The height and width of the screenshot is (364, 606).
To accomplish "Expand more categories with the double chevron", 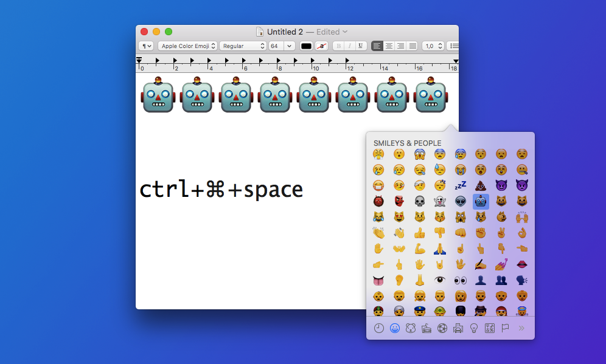I will tap(521, 329).
